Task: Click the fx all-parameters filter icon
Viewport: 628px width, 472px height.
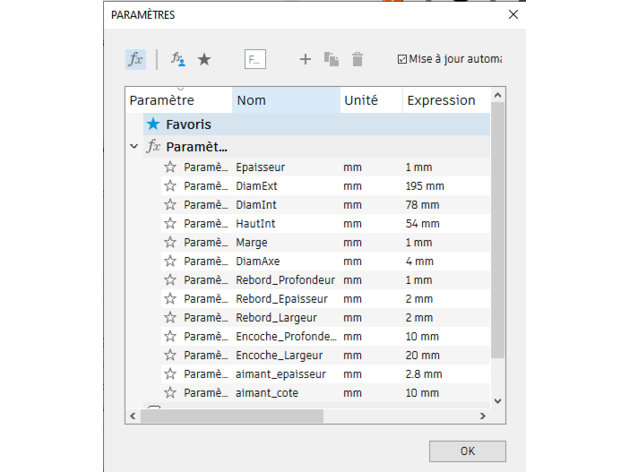Action: [136, 59]
